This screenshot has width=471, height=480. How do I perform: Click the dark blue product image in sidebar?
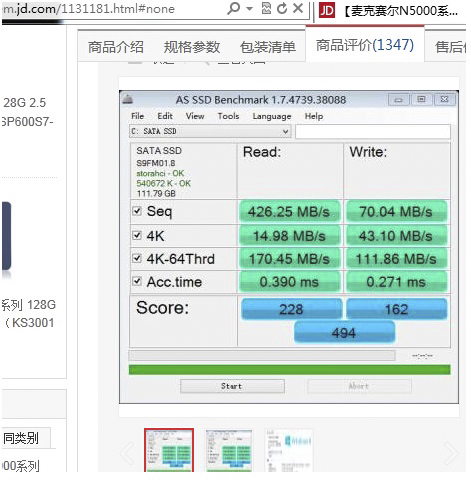tap(6, 236)
